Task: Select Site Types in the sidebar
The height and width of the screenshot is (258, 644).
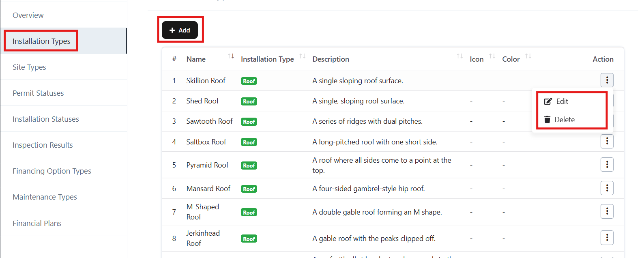Action: [29, 67]
